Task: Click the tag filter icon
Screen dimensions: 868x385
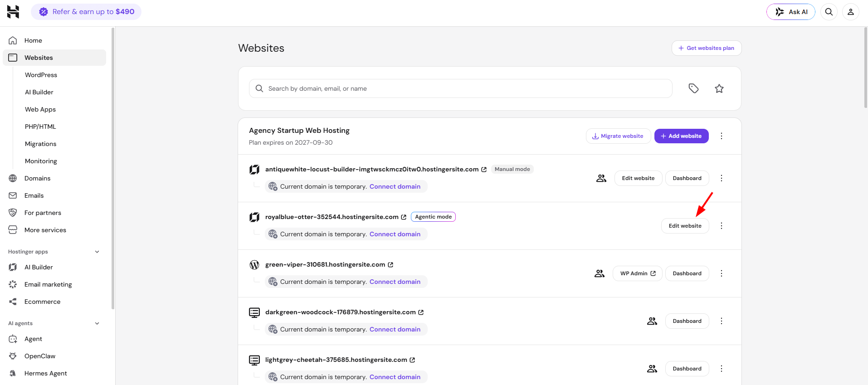Action: 693,88
